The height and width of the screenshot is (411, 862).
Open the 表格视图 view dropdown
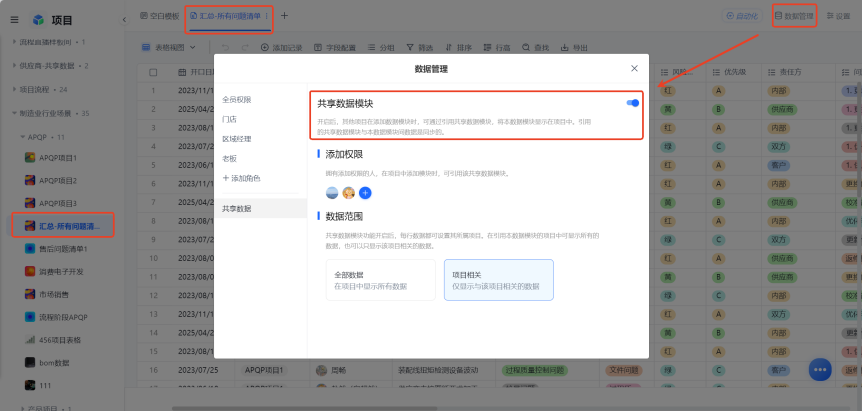[169, 48]
